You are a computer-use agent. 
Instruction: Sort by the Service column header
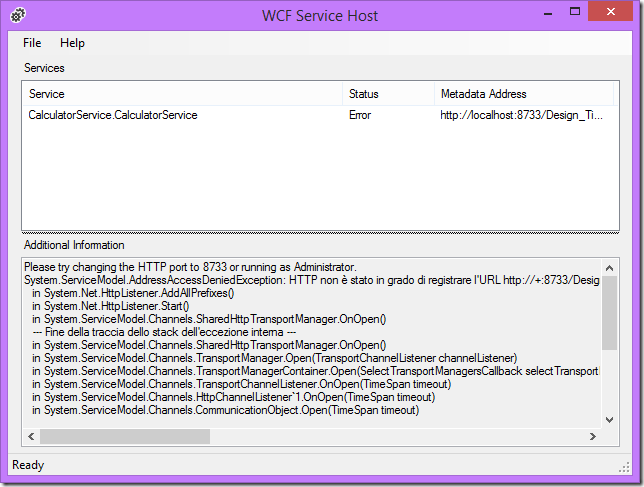[x=182, y=94]
